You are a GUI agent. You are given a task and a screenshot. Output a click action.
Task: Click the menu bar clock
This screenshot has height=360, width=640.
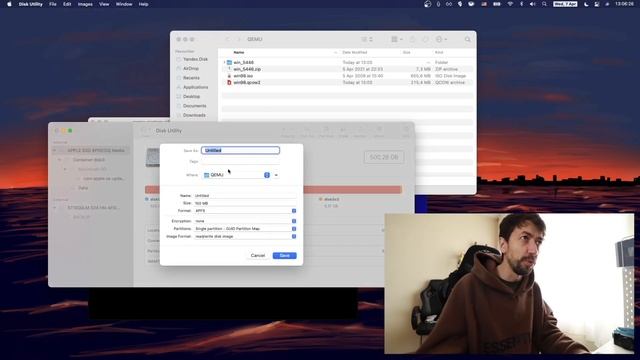624,4
